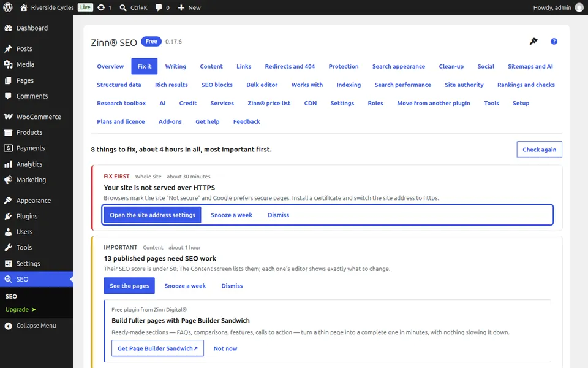Snooze the 13 published pages issue

[x=185, y=286]
